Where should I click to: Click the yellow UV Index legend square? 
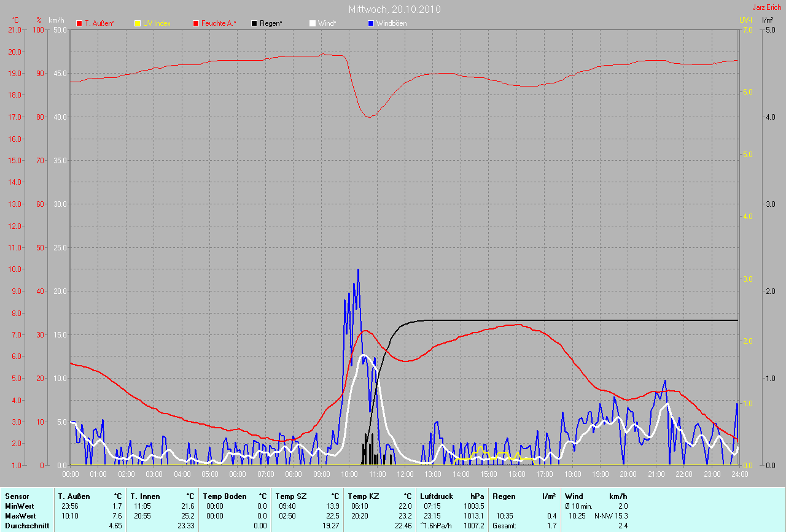click(x=137, y=23)
